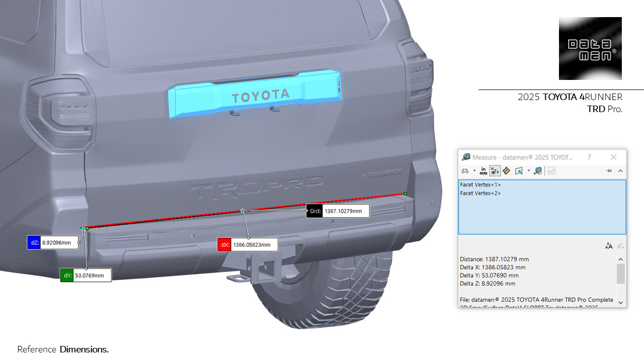Click the 'Delta X: 1386.05823 mm' result line
The width and height of the screenshot is (644, 362).
pos(493,267)
